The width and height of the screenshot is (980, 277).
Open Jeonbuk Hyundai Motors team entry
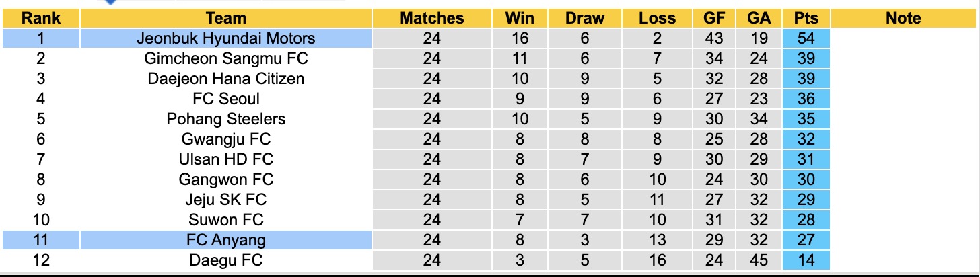225,38
